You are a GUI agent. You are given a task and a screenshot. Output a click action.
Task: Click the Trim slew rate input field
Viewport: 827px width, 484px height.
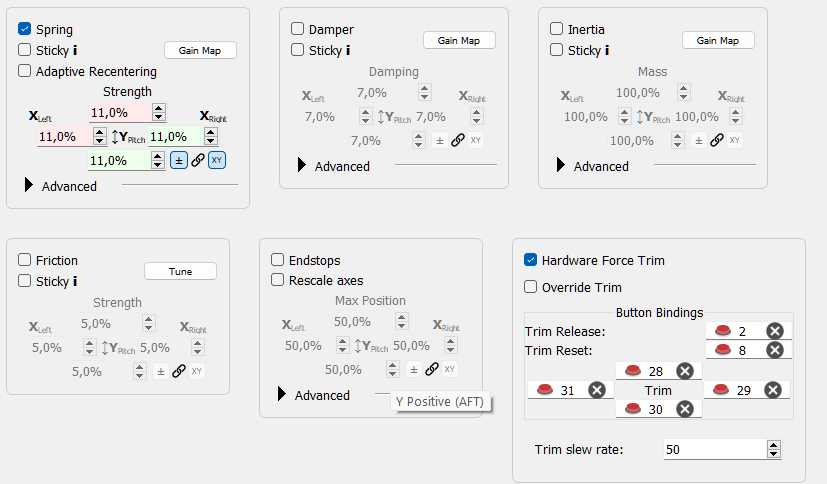[x=713, y=450]
